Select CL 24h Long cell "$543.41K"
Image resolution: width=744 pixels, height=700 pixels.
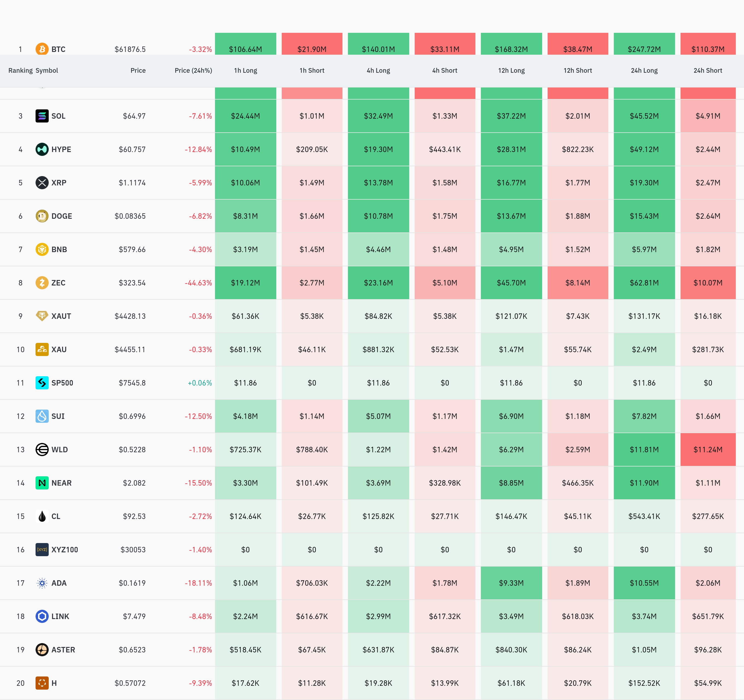click(x=644, y=516)
